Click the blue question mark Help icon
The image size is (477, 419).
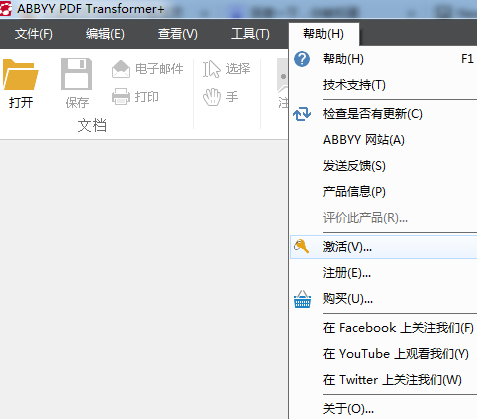tap(302, 59)
